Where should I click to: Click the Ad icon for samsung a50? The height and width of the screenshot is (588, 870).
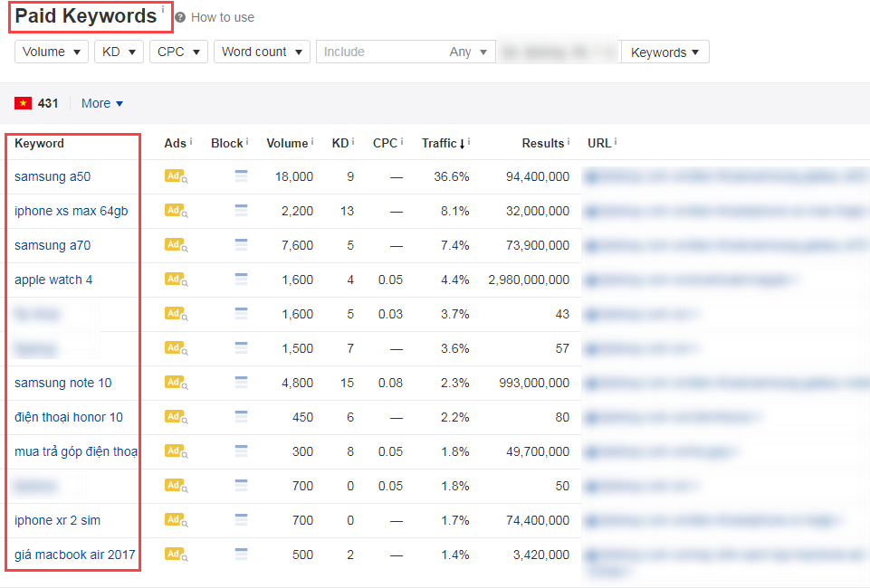tap(176, 176)
